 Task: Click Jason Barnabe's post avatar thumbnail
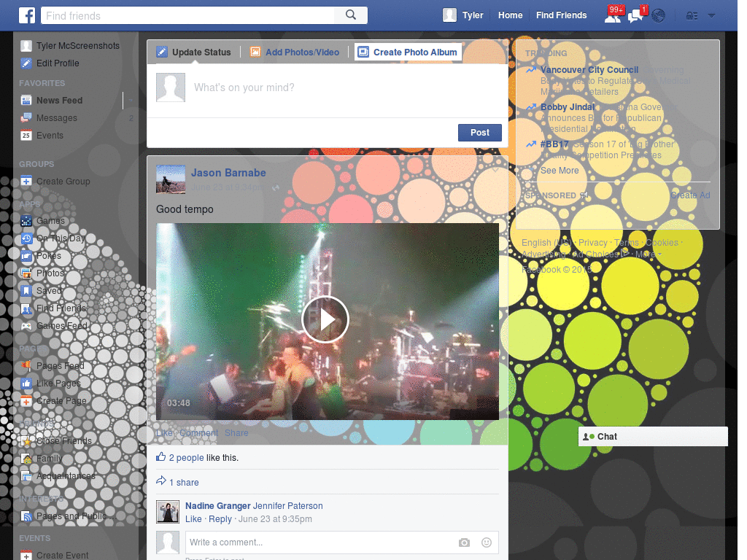(171, 179)
